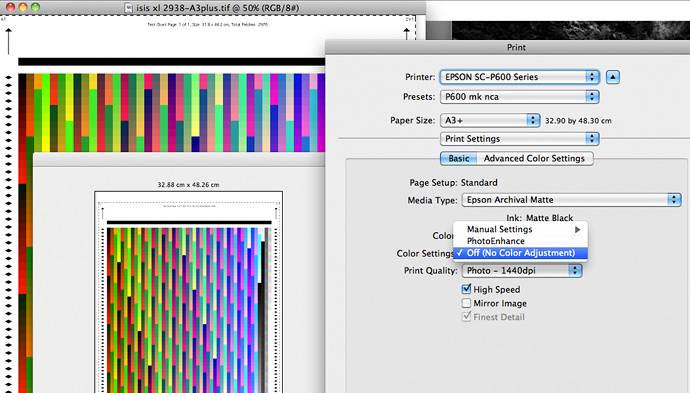Open Media Type dropdown Epson Archival Matte
Viewport: 690px width, 393px height.
[x=571, y=200]
